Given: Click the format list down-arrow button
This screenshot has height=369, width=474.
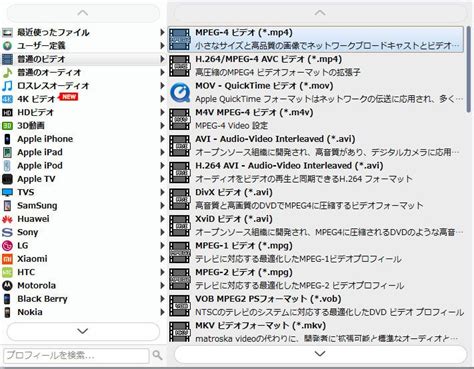Looking at the screenshot, I should [320, 354].
